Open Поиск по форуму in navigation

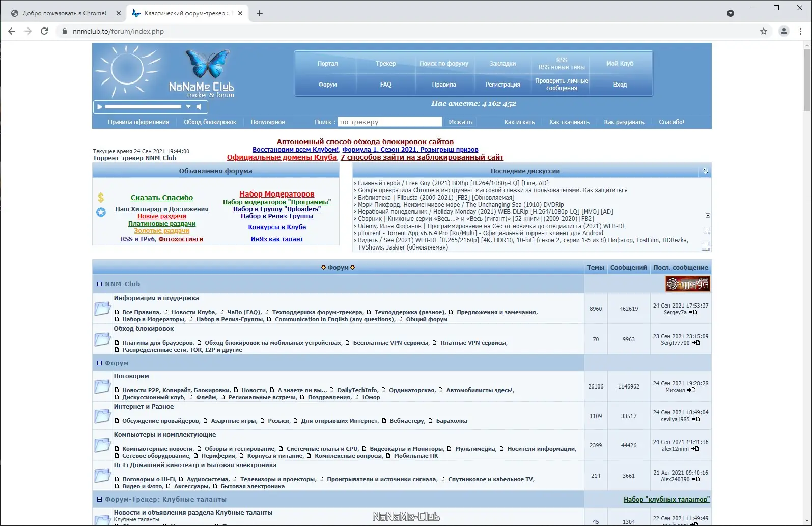pos(444,64)
